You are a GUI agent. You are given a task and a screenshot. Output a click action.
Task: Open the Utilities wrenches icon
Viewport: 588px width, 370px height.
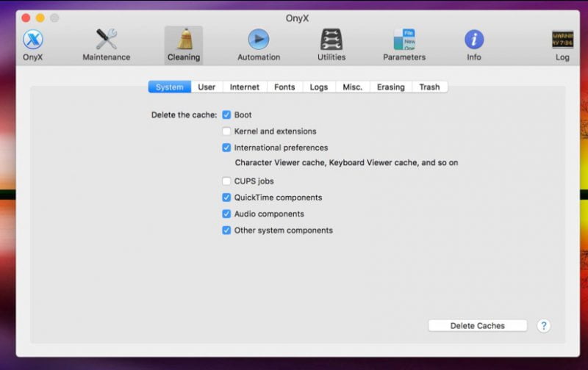click(331, 40)
